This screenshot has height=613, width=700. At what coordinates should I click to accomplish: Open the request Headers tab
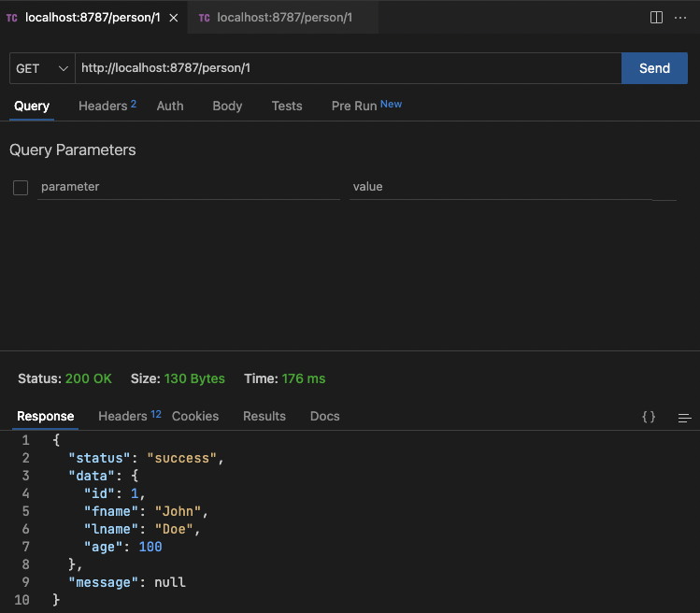click(103, 107)
